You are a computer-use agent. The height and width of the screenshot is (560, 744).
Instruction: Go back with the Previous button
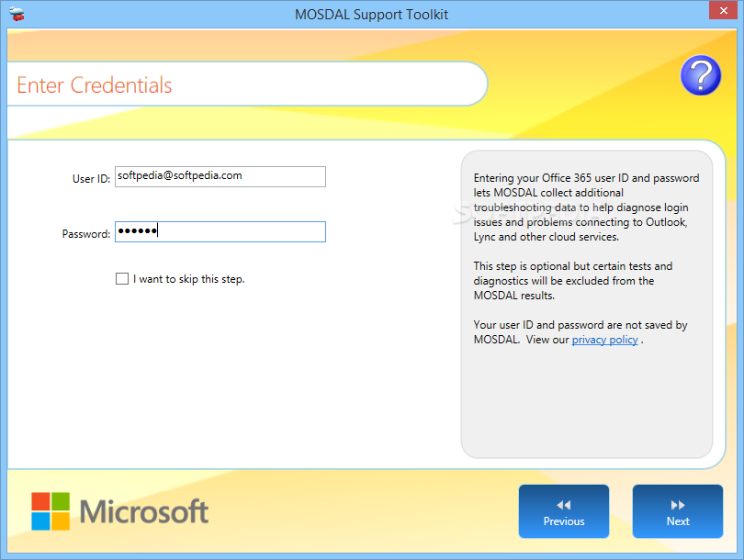[564, 511]
